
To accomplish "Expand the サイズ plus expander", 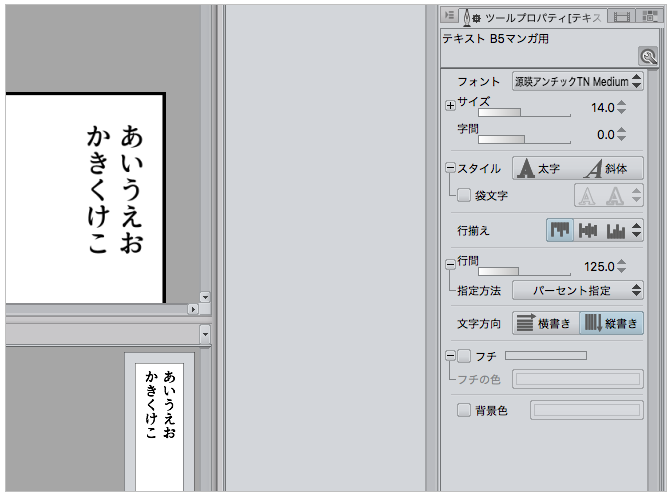I will click(450, 105).
